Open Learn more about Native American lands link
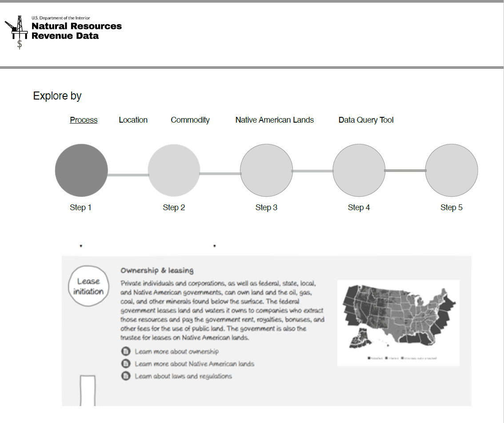 [194, 364]
